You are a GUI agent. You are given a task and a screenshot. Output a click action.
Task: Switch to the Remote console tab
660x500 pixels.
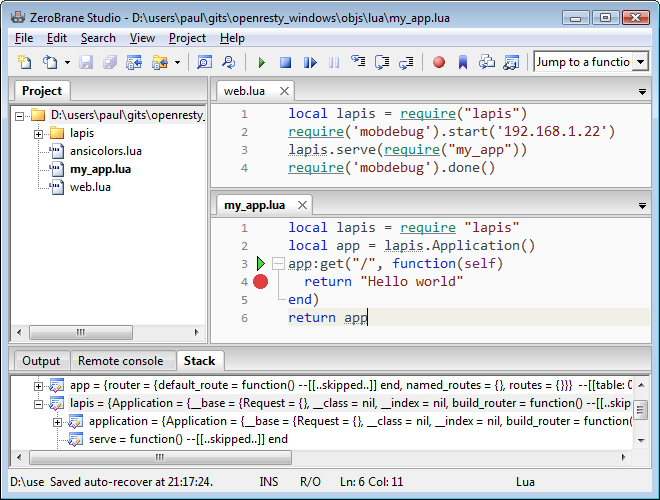pos(120,361)
